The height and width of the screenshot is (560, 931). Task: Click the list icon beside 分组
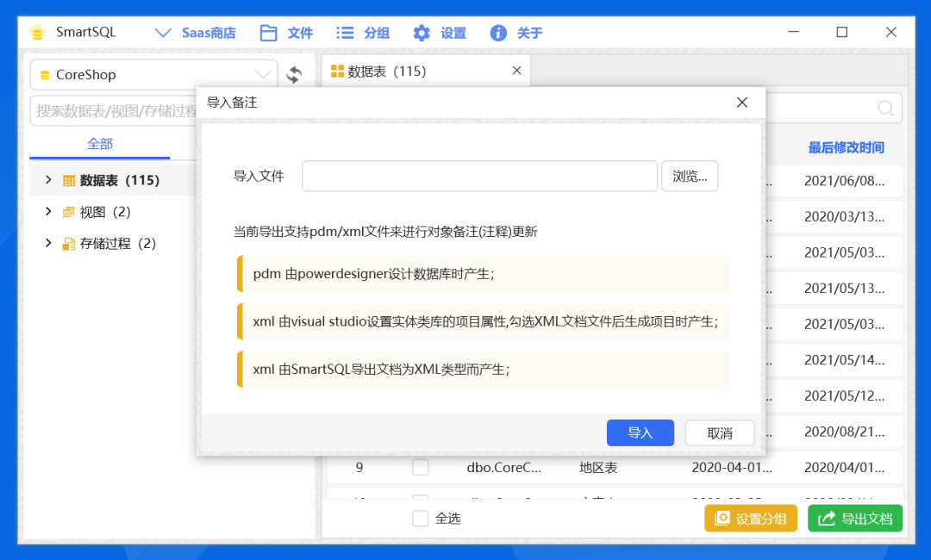pyautogui.click(x=345, y=33)
